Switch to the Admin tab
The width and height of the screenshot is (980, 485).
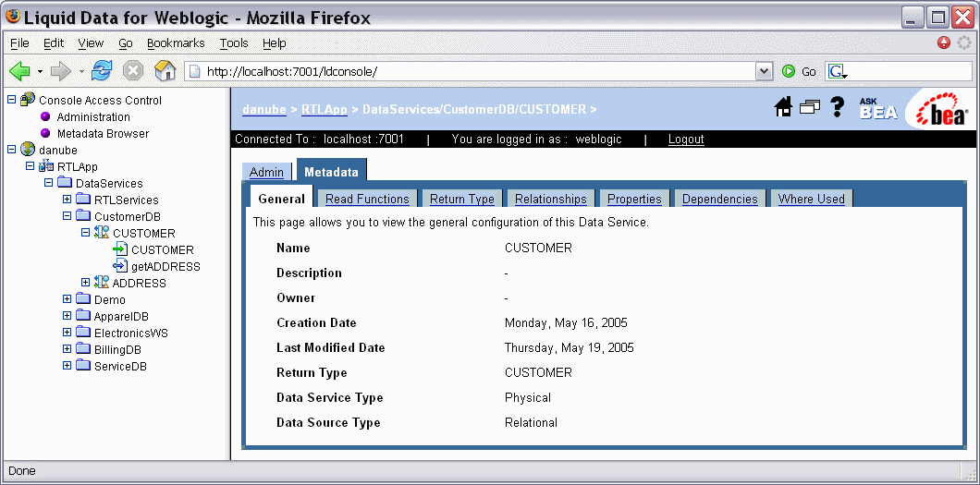pyautogui.click(x=266, y=172)
